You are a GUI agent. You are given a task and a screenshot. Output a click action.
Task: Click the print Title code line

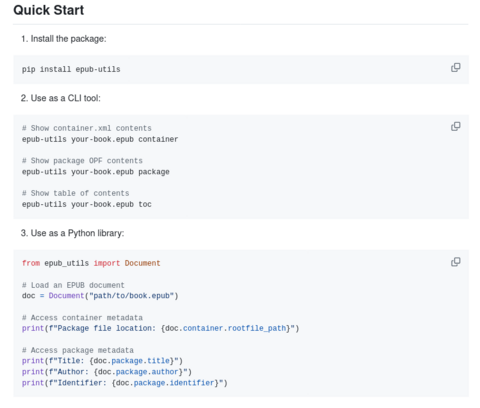point(102,361)
